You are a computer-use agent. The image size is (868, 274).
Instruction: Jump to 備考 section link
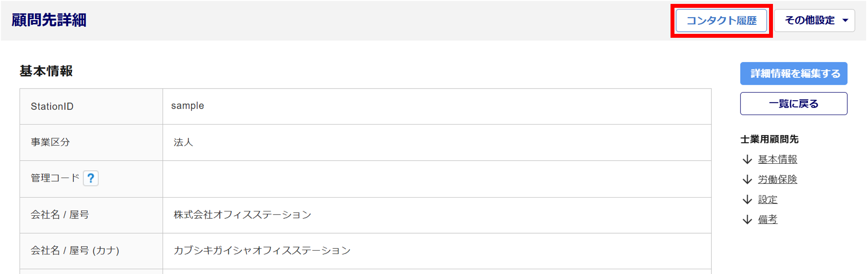[767, 220]
